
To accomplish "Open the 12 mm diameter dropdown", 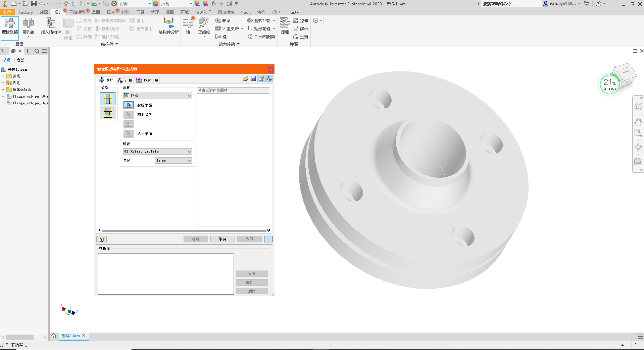I will [174, 161].
